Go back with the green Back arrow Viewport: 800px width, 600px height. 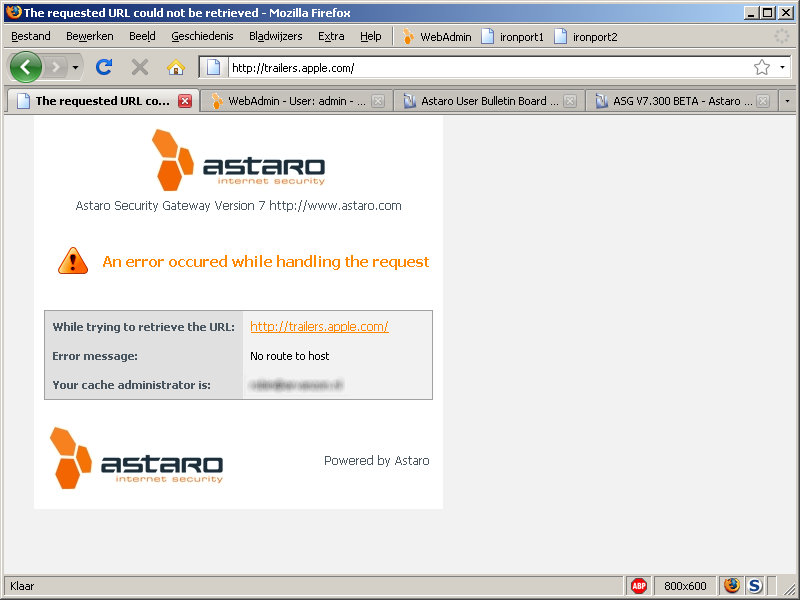[x=26, y=67]
